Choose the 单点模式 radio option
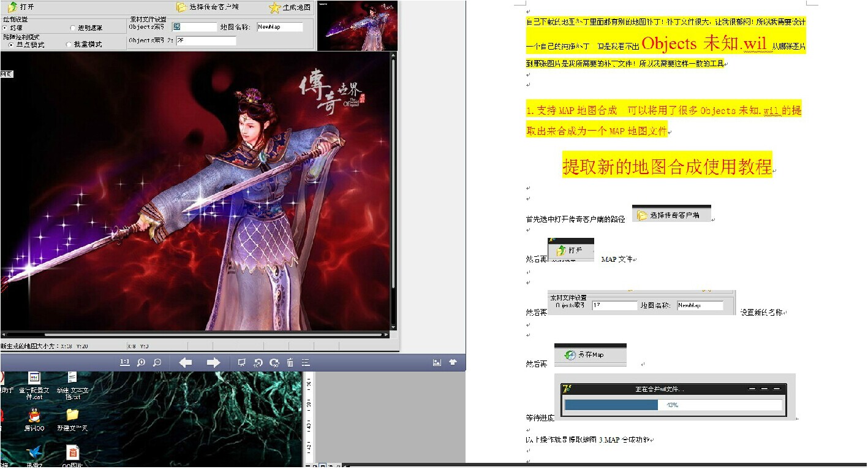Image resolution: width=868 pixels, height=469 pixels. point(12,45)
